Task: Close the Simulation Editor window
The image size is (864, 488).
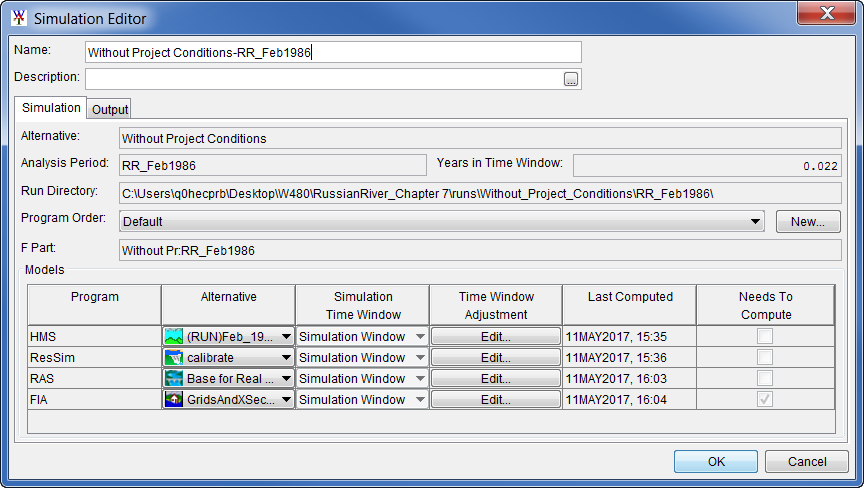Action: pos(826,13)
